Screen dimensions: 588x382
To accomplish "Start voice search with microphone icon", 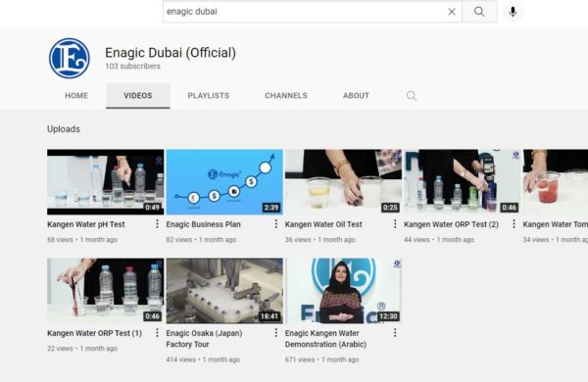I will pos(513,12).
